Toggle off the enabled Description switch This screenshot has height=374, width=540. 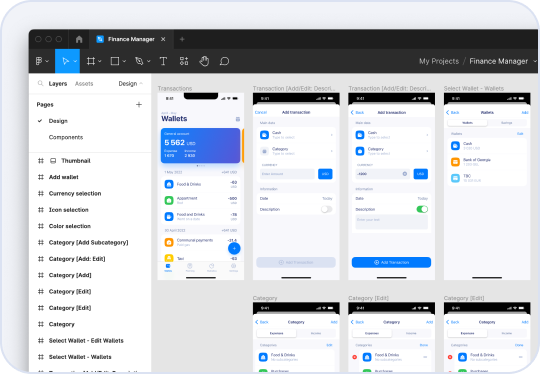[422, 209]
